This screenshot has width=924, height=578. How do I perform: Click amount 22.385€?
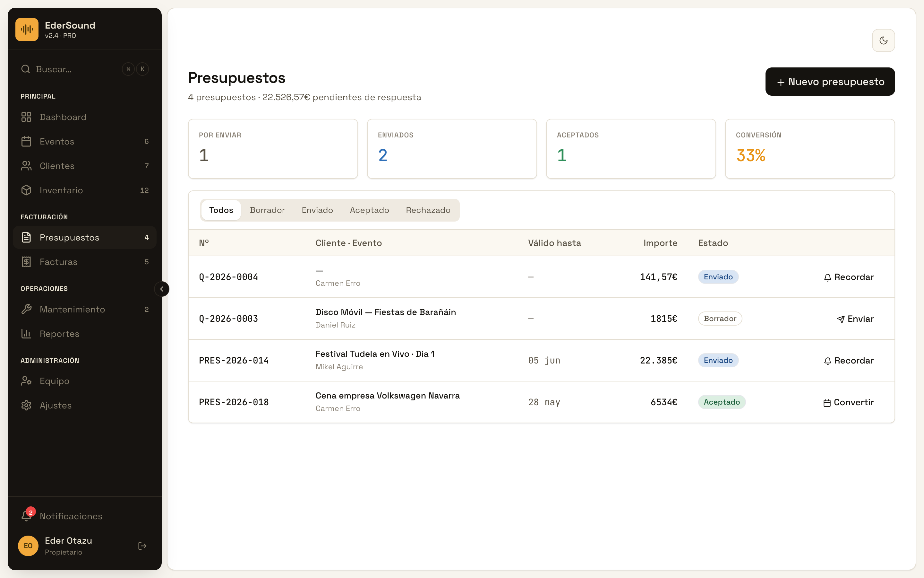[659, 360]
